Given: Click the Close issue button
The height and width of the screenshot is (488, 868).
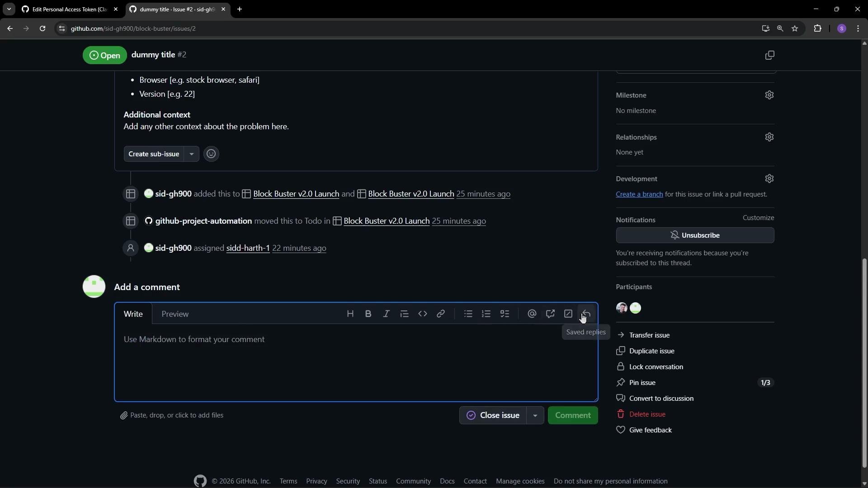Looking at the screenshot, I should [493, 415].
